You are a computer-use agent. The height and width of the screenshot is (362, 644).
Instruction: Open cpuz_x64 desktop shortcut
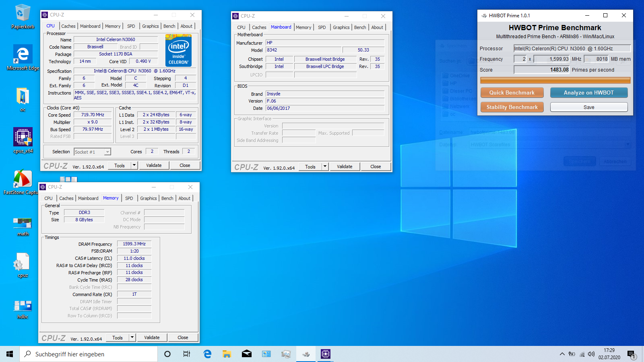23,140
